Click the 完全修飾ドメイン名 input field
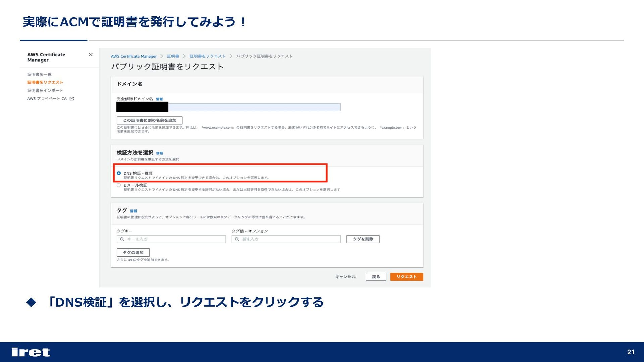The image size is (644, 362). [228, 107]
